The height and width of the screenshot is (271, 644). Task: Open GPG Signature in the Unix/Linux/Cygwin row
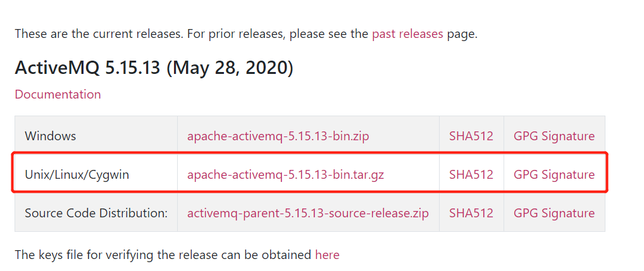click(x=554, y=174)
